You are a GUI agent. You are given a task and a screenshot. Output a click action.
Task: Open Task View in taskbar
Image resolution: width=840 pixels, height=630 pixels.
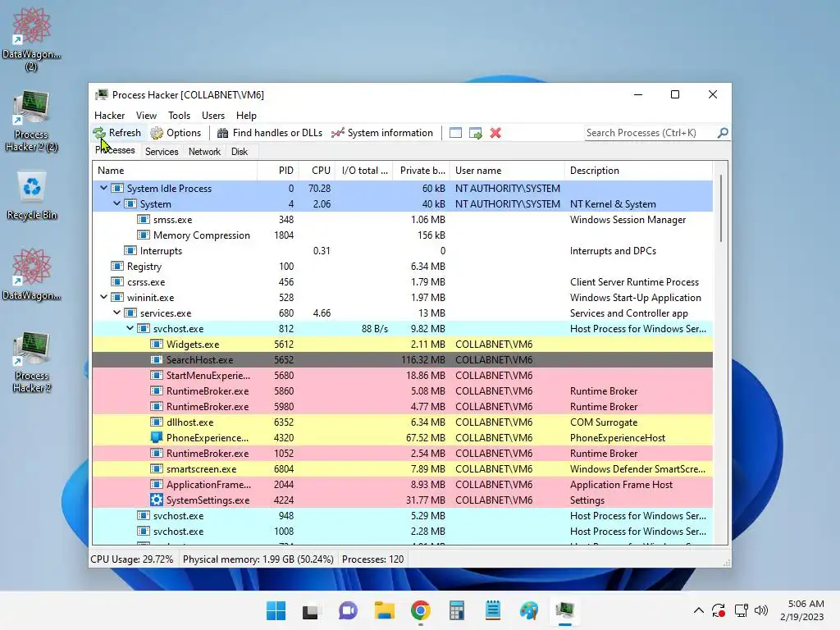(312, 610)
